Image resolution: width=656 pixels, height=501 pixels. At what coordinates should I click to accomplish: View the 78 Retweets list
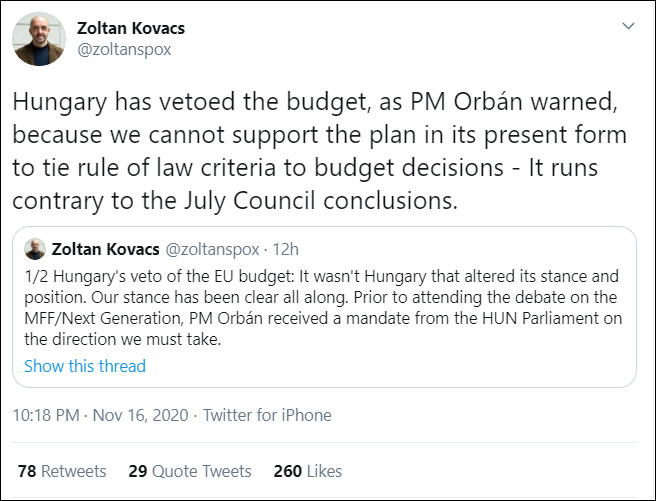[62, 471]
